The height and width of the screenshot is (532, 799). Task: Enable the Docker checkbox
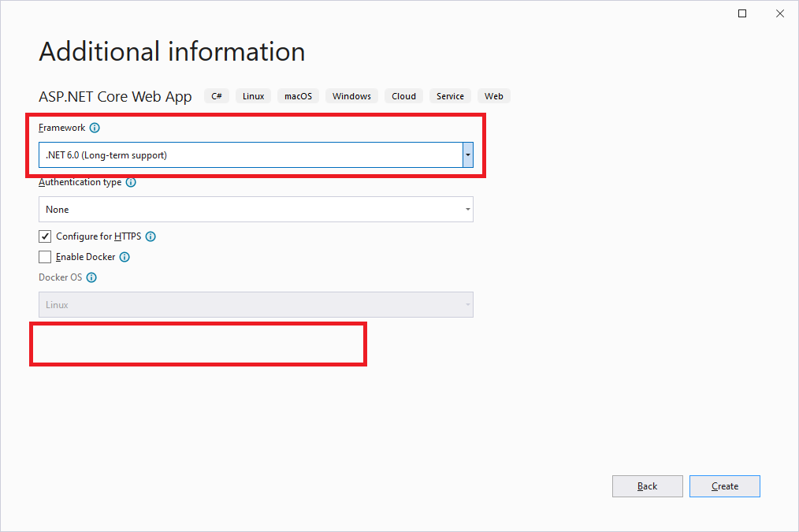(x=45, y=256)
